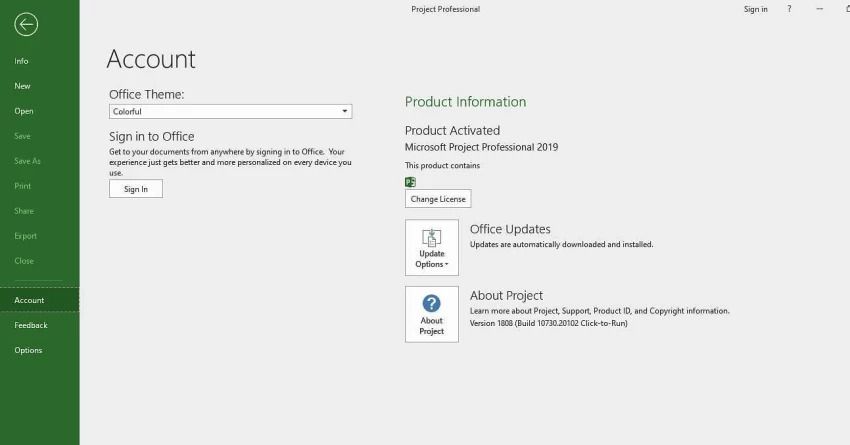Select the Account sidebar item

(40, 300)
